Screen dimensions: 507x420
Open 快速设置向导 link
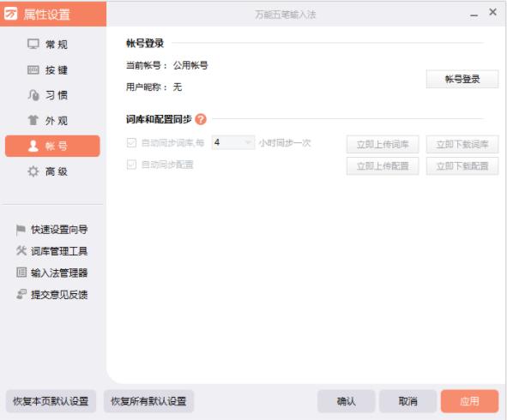(59, 230)
